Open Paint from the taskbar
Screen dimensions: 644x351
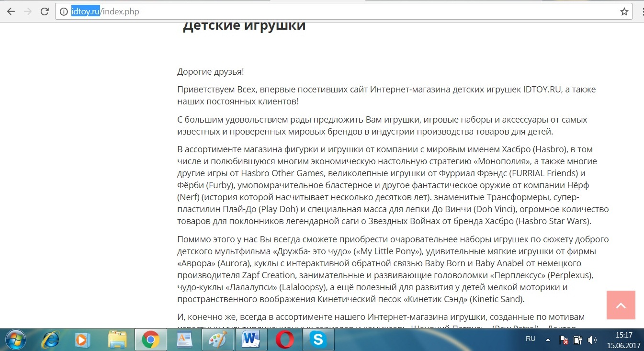click(x=218, y=340)
